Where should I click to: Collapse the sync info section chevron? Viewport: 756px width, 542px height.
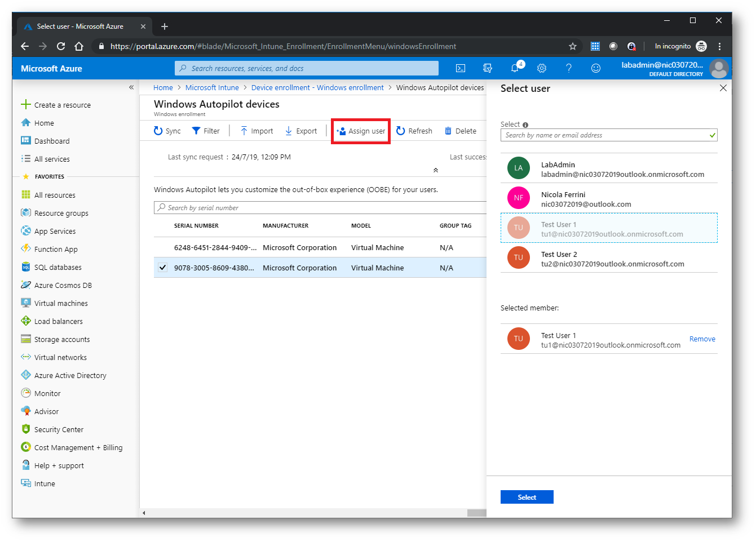tap(435, 170)
